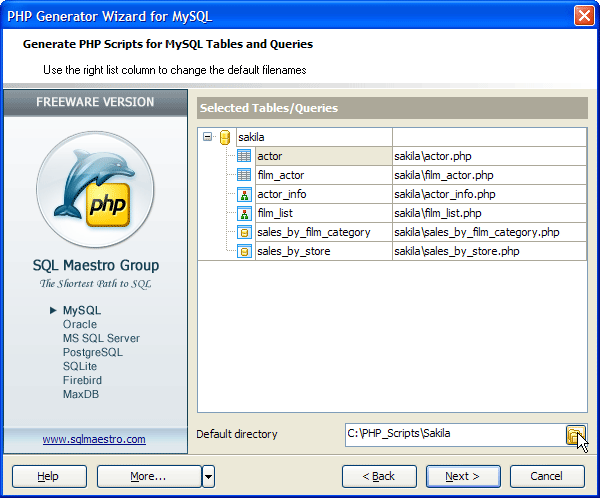Click the actor table icon
This screenshot has height=498, width=600.
tap(244, 156)
